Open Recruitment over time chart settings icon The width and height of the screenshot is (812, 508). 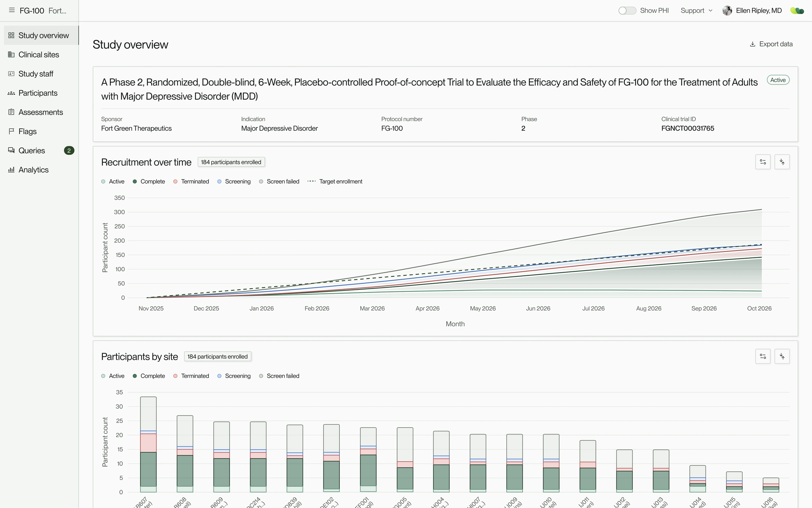[763, 162]
